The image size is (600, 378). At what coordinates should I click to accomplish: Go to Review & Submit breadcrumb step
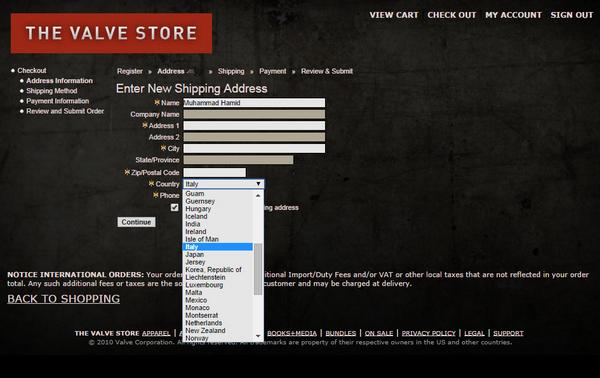pos(327,71)
